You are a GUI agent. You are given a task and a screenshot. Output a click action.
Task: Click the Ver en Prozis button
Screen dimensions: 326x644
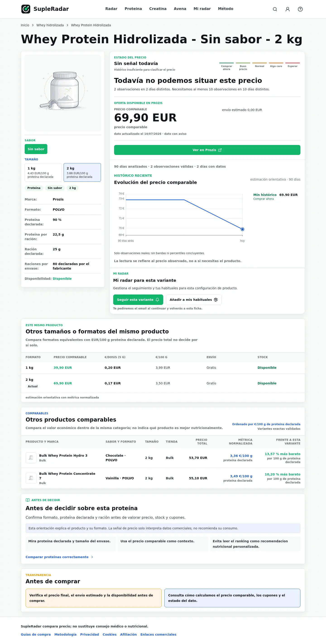207,150
